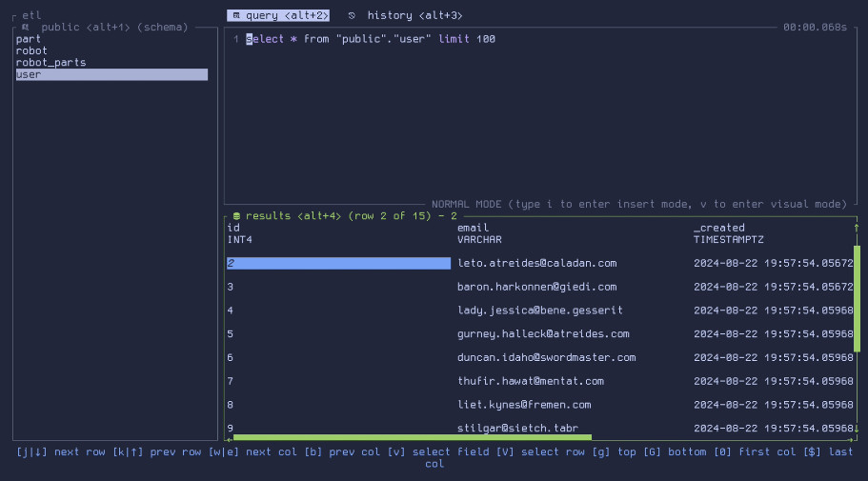Select baron.harkonnen@giedi.com email cell
Image resolution: width=868 pixels, height=481 pixels.
[x=537, y=288]
